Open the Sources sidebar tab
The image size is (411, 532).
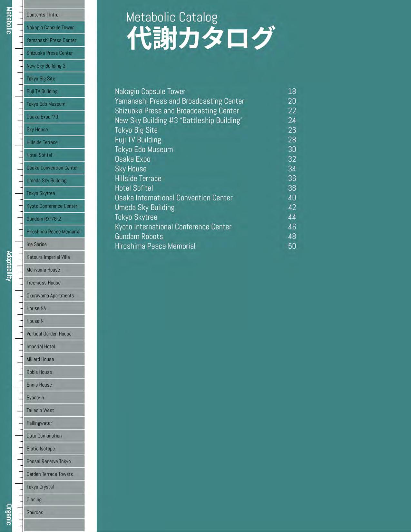(54, 512)
